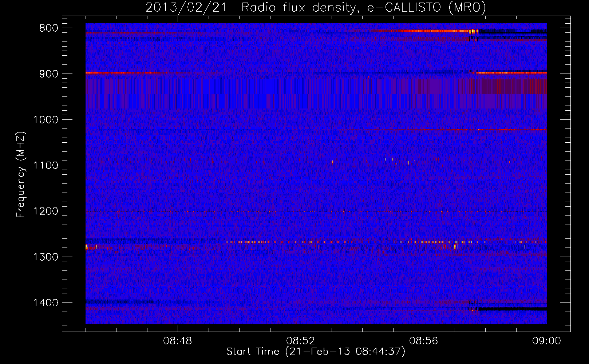The image size is (589, 364).
Task: Click the 08:52 time axis label
Action: tap(301, 341)
